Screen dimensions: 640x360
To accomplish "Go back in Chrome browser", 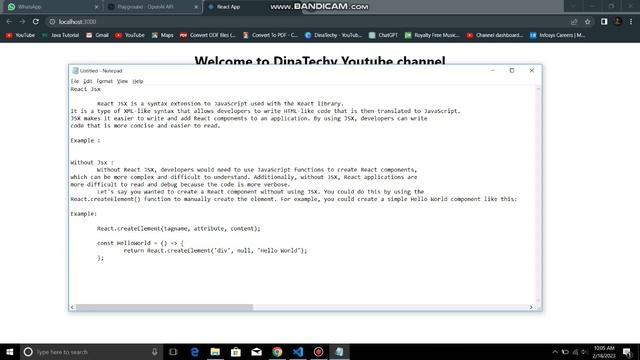I will [9, 22].
